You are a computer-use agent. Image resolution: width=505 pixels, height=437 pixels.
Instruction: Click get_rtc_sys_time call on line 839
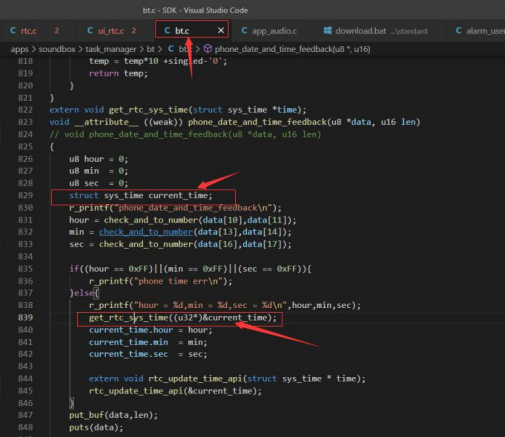click(183, 318)
